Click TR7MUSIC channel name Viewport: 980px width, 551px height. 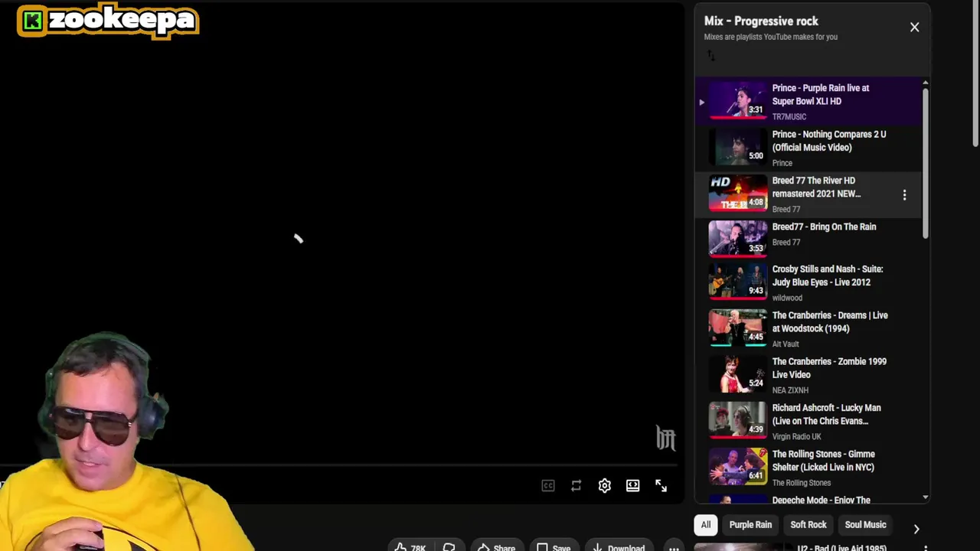[789, 117]
